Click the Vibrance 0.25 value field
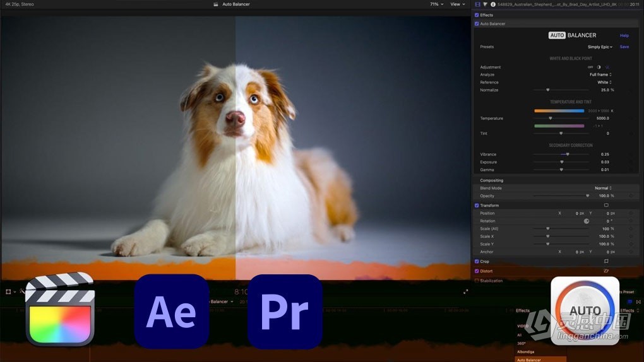Screen dimensions: 644x362 coord(605,155)
